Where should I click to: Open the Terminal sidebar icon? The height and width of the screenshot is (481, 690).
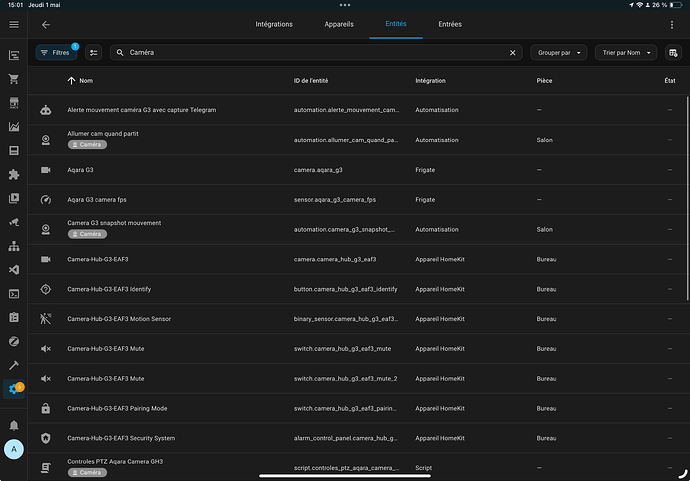point(14,294)
